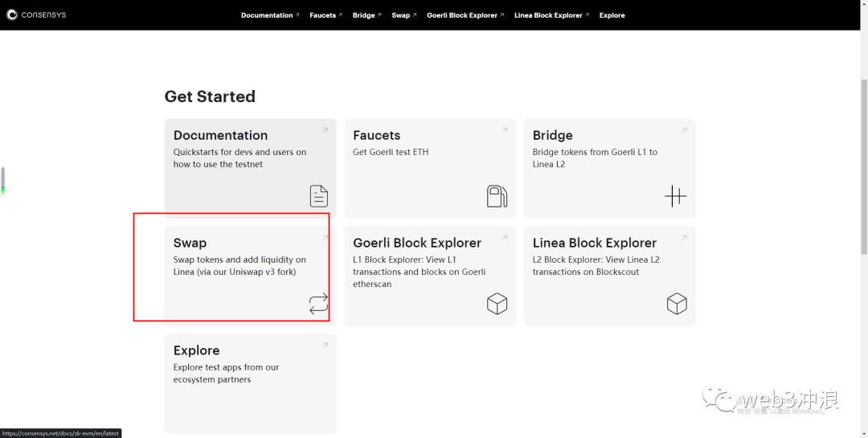Click external arrow on Swap card
Image resolution: width=868 pixels, height=438 pixels.
click(x=325, y=238)
